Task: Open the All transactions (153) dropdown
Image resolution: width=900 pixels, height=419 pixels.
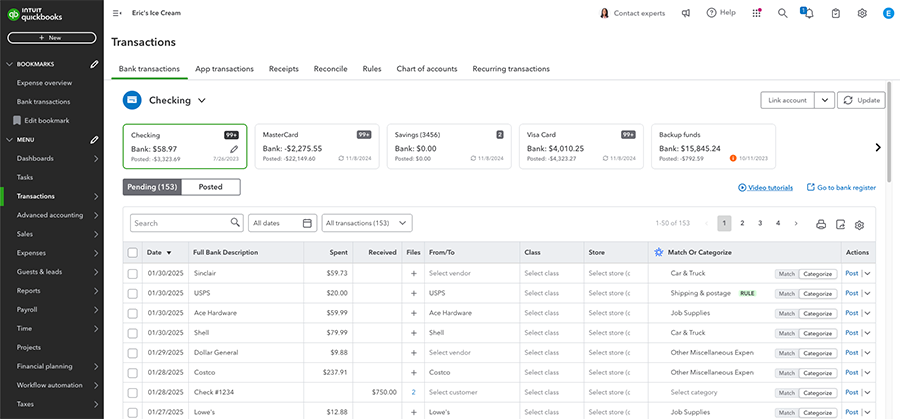Action: 367,224
